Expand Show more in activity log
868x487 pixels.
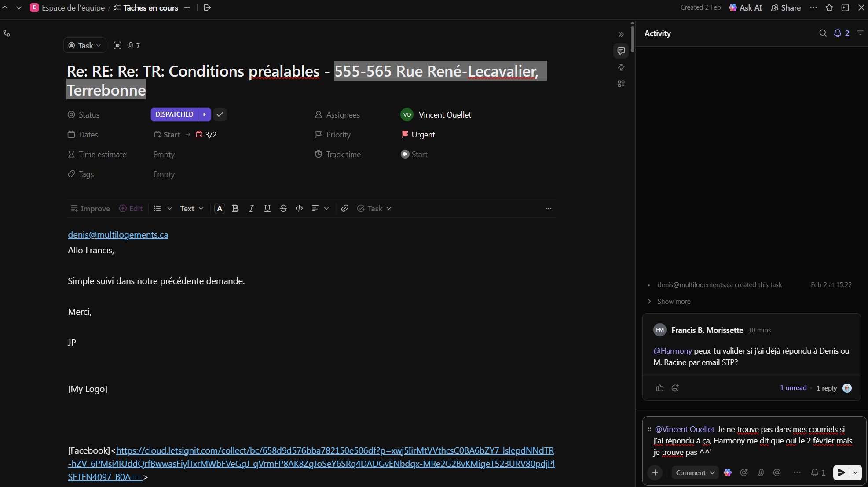tap(674, 302)
